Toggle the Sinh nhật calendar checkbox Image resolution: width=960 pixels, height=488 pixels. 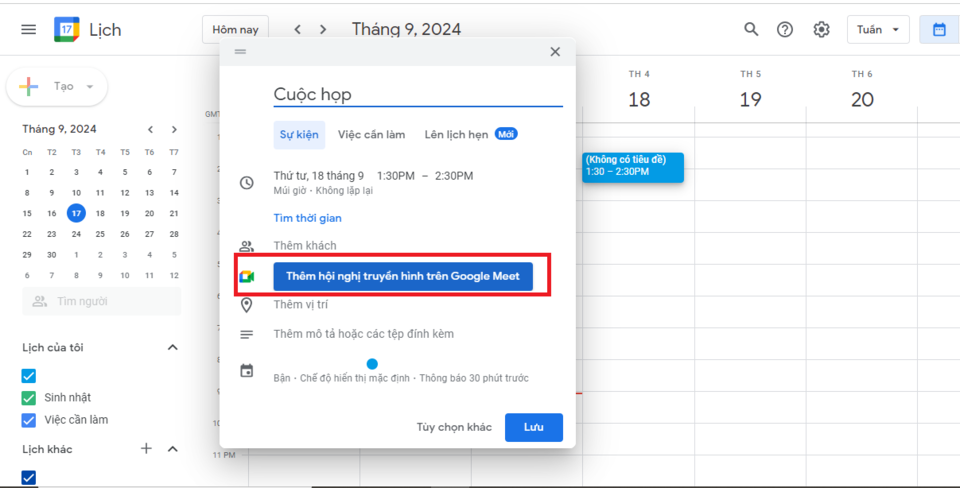point(29,397)
